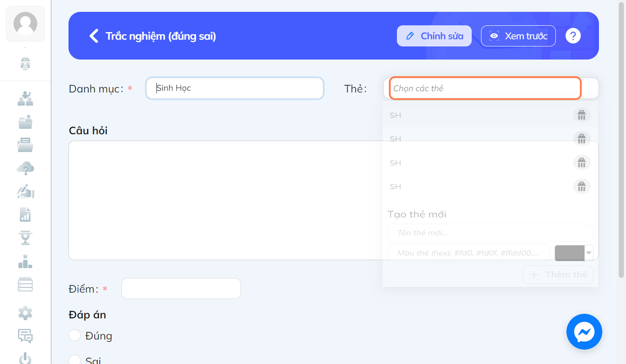This screenshot has width=626, height=364.
Task: Click the back arrow beside Trắc nghiệm title
Action: point(94,36)
